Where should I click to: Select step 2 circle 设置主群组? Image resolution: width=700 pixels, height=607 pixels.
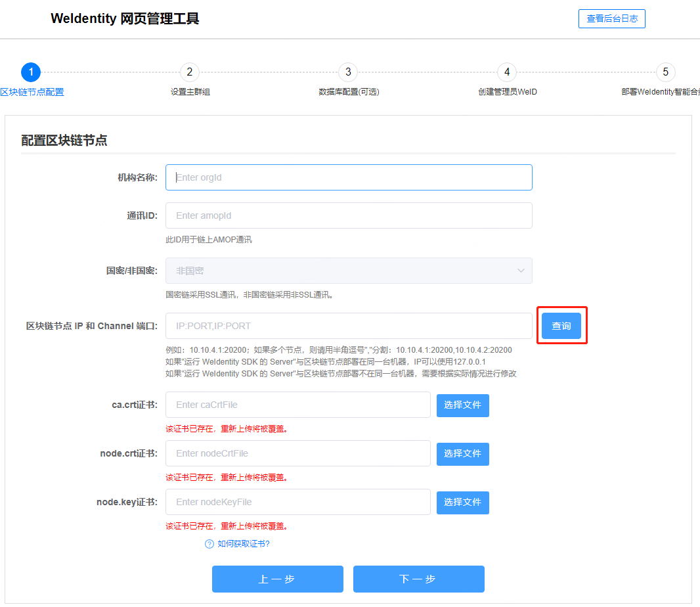point(190,72)
